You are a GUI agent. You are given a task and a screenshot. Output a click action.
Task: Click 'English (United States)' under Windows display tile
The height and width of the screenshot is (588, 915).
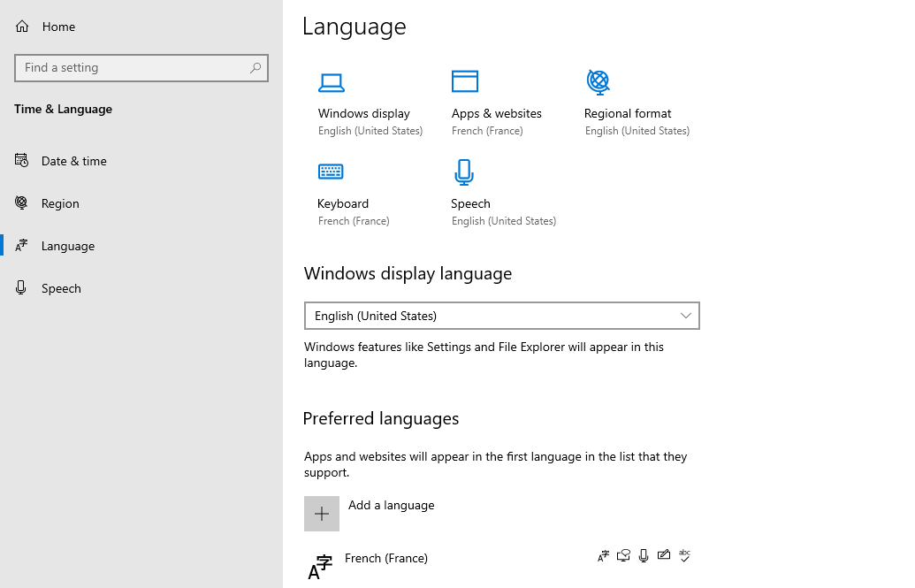tap(370, 131)
